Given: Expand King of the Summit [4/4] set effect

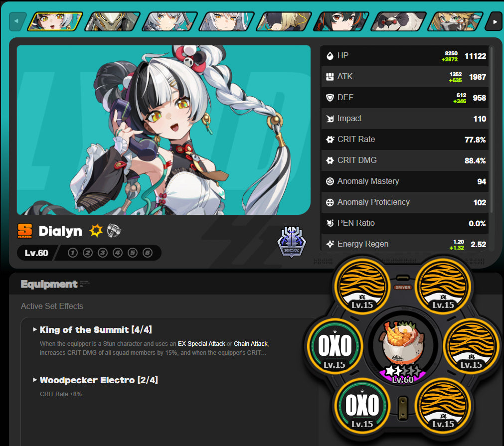Looking at the screenshot, I should (92, 330).
